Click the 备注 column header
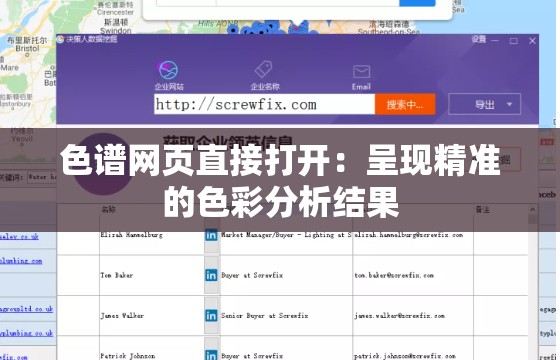The width and height of the screenshot is (560, 360). tap(482, 210)
